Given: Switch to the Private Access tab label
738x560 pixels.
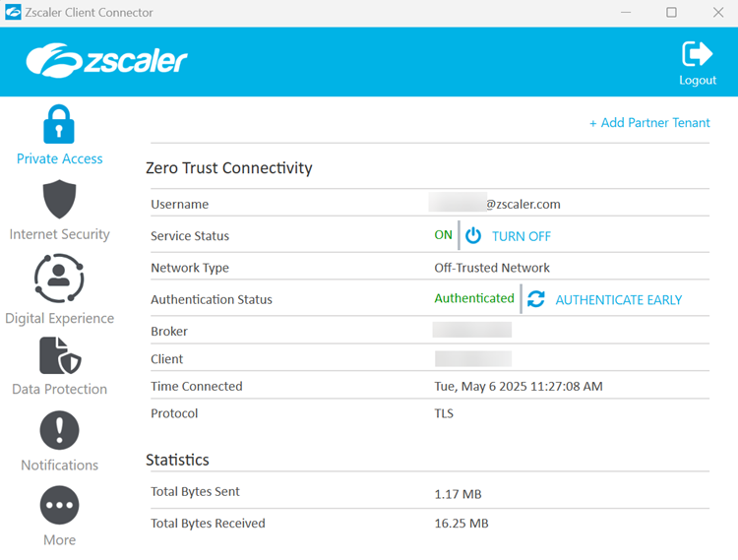Looking at the screenshot, I should pos(59,158).
